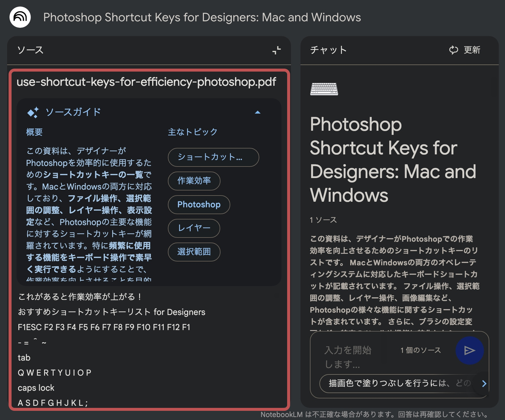The height and width of the screenshot is (420, 505).
Task: Collapse the ソースガイド section arrow
Action: click(x=258, y=112)
